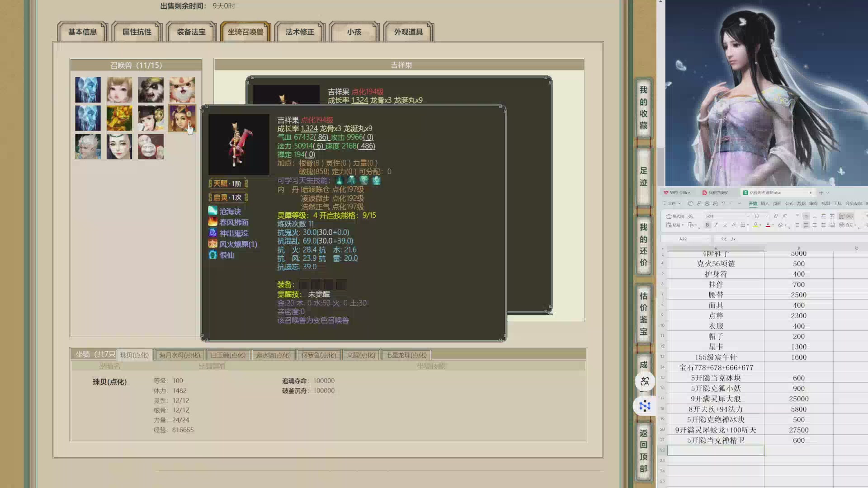
Task: Open the 插入 ribbon tab
Action: coord(765,203)
